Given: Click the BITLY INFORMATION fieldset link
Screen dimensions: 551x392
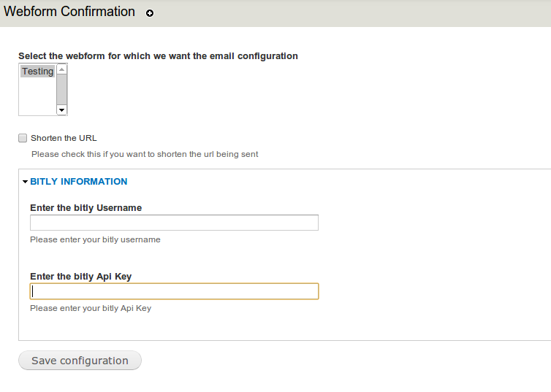Looking at the screenshot, I should [x=79, y=182].
